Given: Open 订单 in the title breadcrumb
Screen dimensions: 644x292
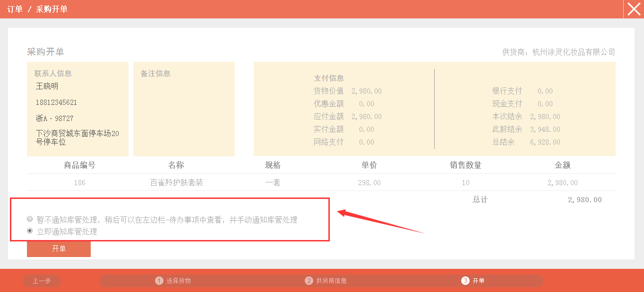Looking at the screenshot, I should (15, 9).
